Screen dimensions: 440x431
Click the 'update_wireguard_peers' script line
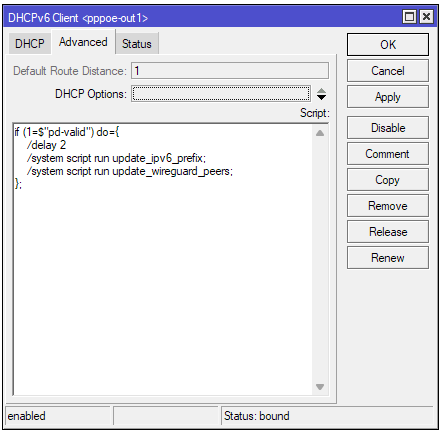130,171
